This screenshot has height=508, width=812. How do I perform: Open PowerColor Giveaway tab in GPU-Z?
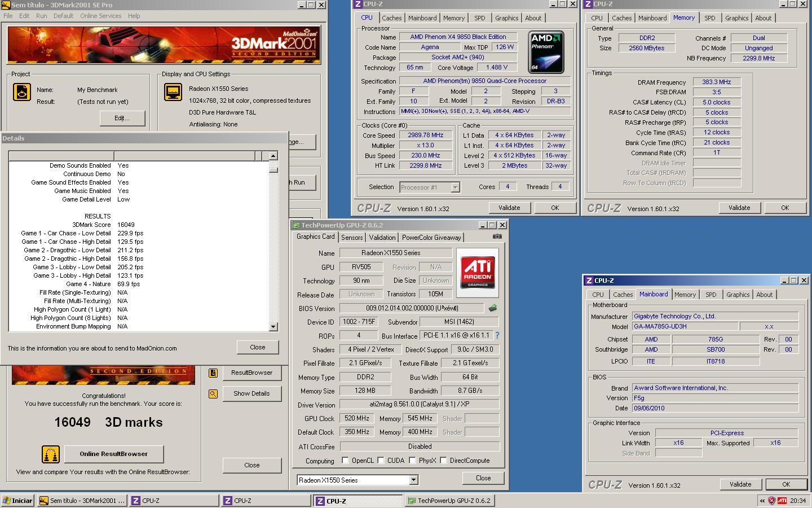pyautogui.click(x=431, y=238)
